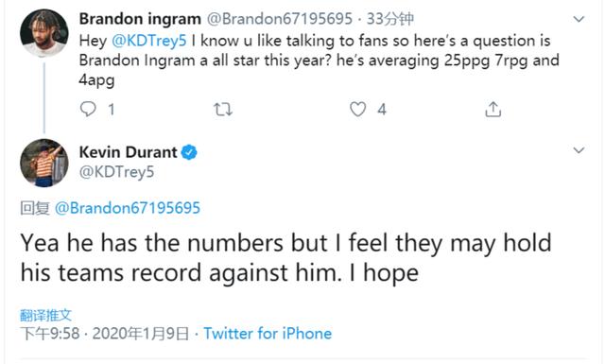Like the tweet with the heart icon

click(357, 110)
